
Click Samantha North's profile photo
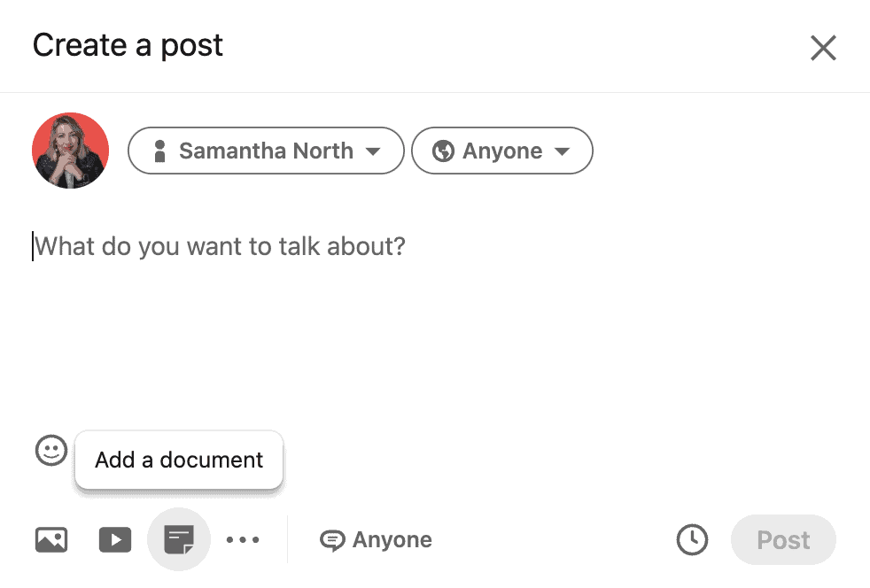71,151
